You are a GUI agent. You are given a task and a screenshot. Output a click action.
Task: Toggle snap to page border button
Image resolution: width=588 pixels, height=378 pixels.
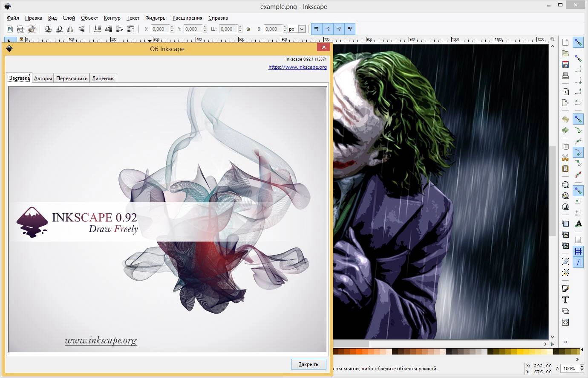(578, 240)
